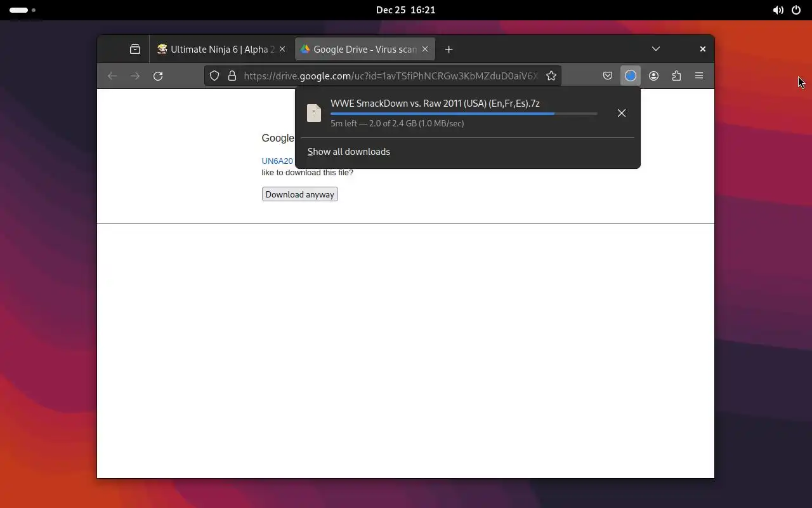This screenshot has width=812, height=508.
Task: Cancel the WWE SmackDown download
Action: [622, 113]
